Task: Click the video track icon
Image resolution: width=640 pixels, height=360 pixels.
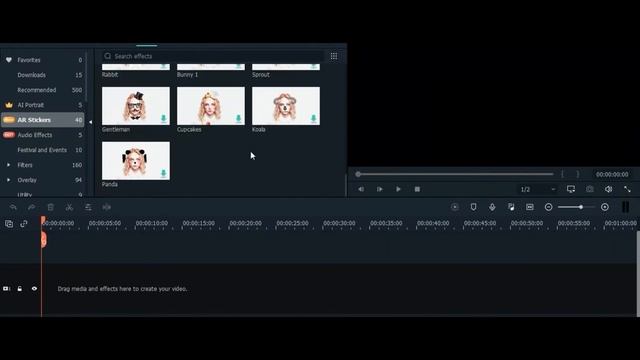Action: click(x=7, y=289)
